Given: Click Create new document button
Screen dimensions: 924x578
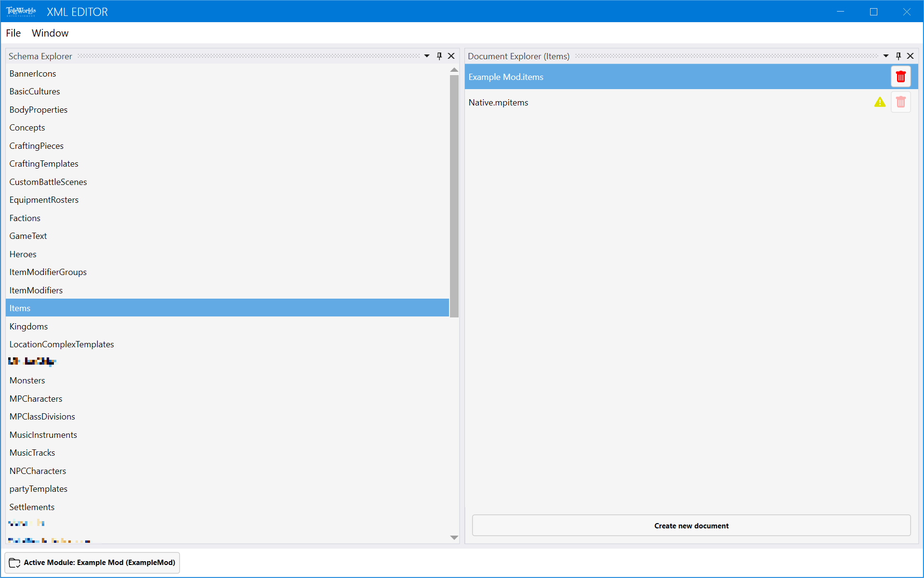Looking at the screenshot, I should click(691, 525).
